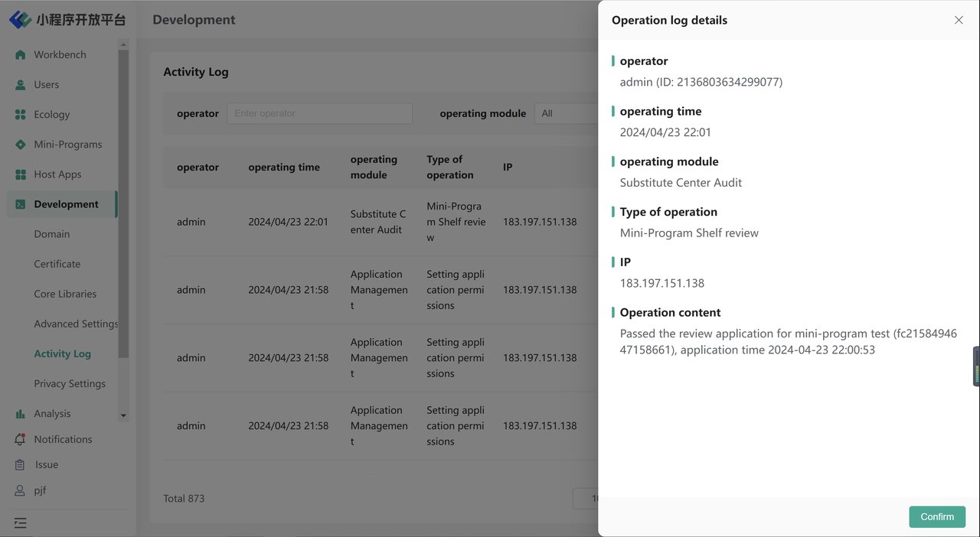The height and width of the screenshot is (537, 980).
Task: Click the Users sidebar icon
Action: [x=21, y=85]
